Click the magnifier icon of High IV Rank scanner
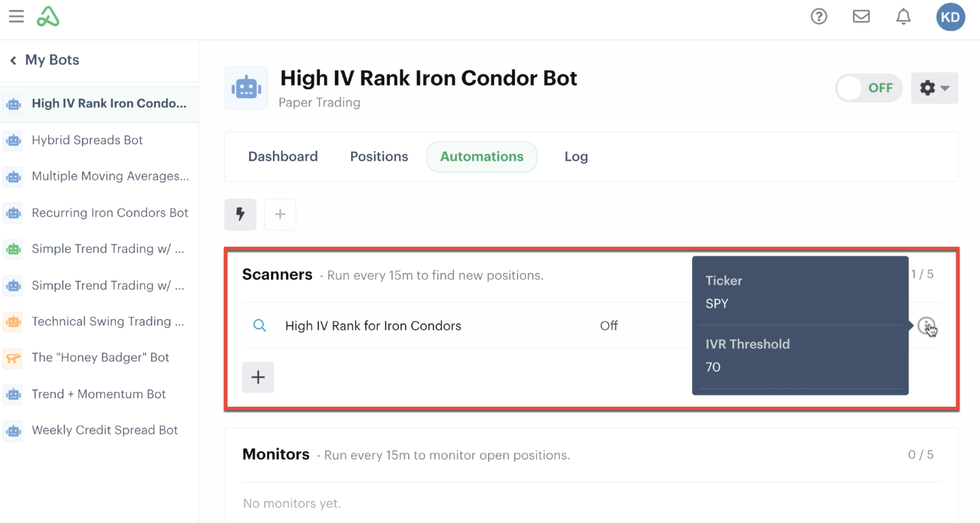This screenshot has height=523, width=980. pyautogui.click(x=259, y=326)
